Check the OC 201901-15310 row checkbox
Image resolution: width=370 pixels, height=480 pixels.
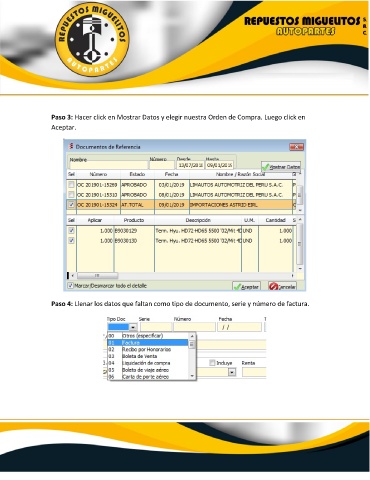coord(71,194)
